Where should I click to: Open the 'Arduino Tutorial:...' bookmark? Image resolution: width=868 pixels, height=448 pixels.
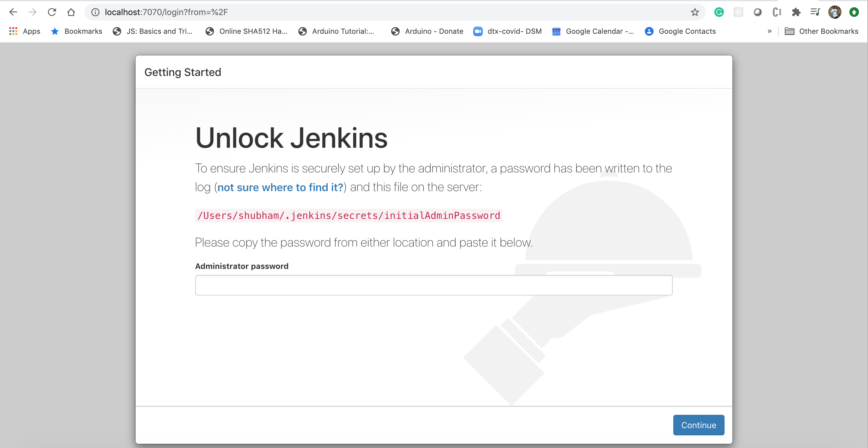click(336, 31)
